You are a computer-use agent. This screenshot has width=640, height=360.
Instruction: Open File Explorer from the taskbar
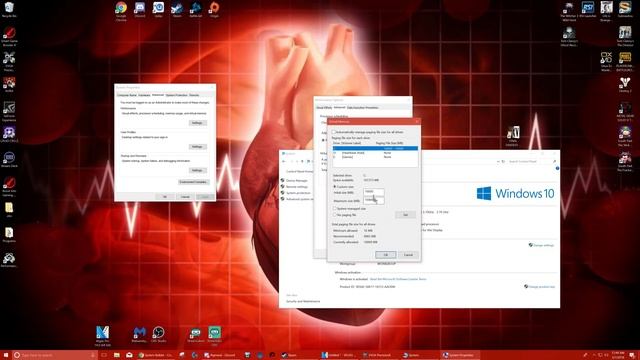[117, 355]
